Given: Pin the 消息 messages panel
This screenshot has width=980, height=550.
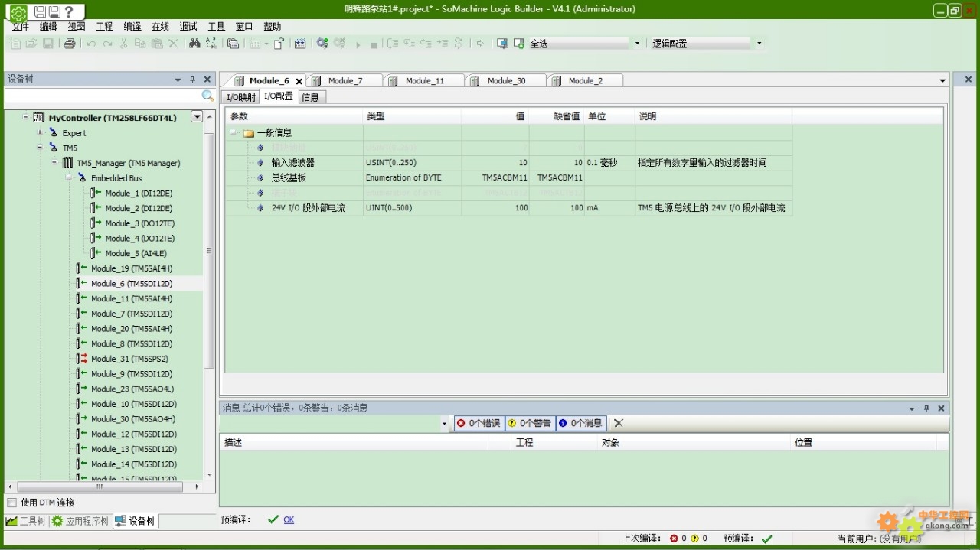Looking at the screenshot, I should pos(926,408).
